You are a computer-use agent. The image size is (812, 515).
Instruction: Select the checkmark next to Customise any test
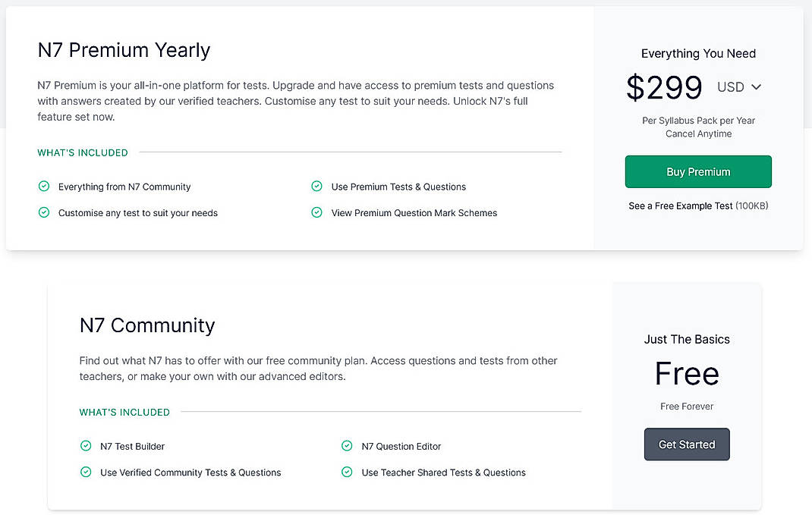(44, 213)
